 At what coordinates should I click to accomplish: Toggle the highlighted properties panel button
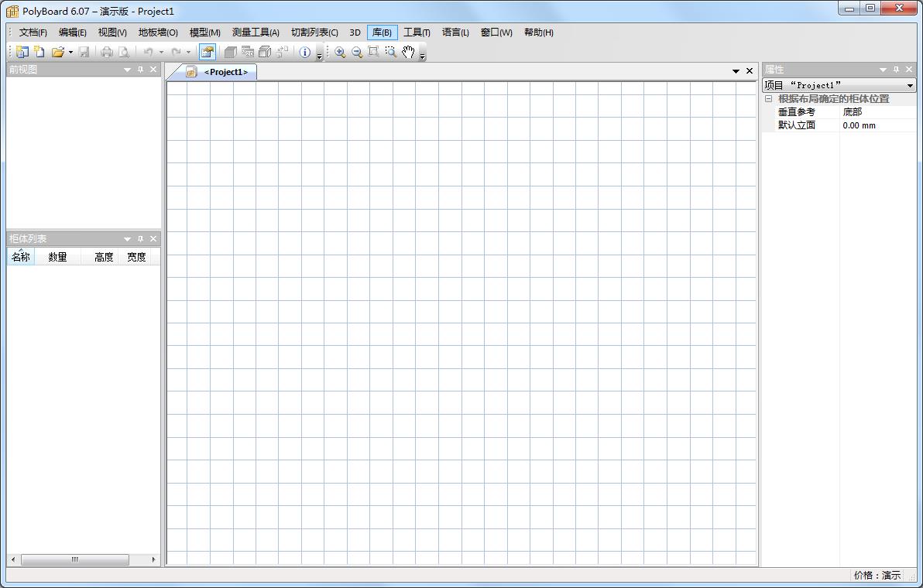[x=207, y=52]
